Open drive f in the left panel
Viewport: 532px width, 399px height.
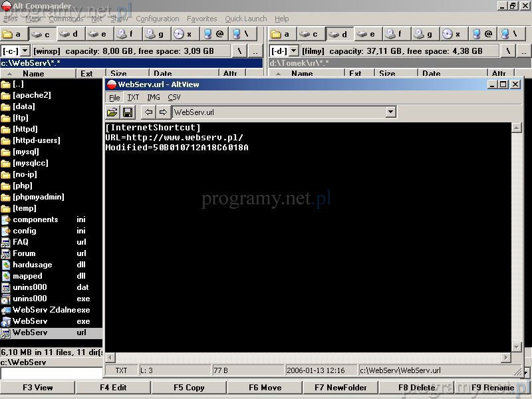pos(128,34)
